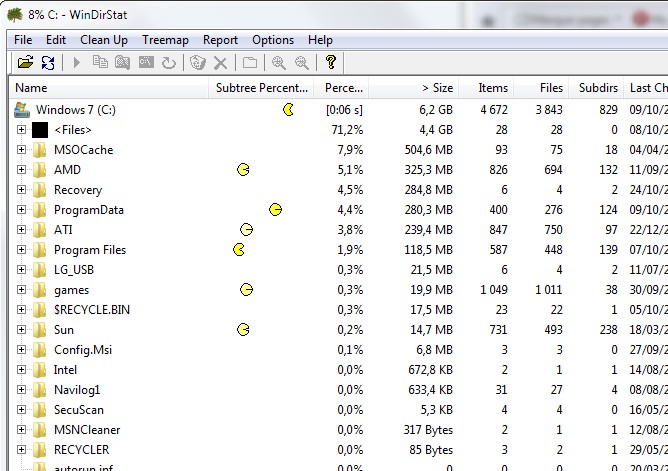This screenshot has width=668, height=471.
Task: Click the Refresh All toolbar icon
Action: [48, 63]
